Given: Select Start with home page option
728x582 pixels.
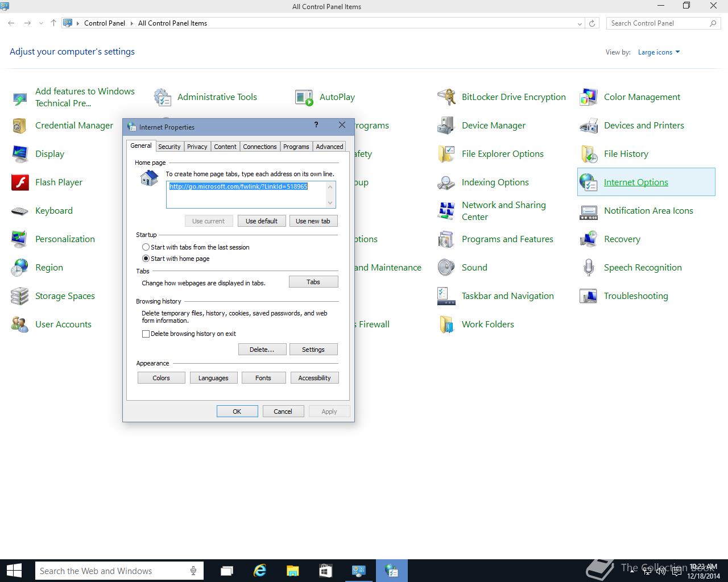Looking at the screenshot, I should [x=146, y=259].
